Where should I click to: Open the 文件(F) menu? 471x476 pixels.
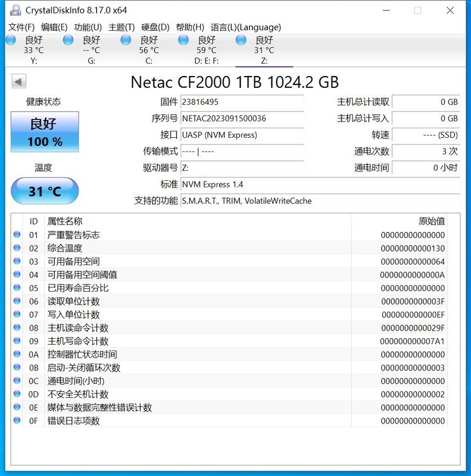pyautogui.click(x=21, y=27)
